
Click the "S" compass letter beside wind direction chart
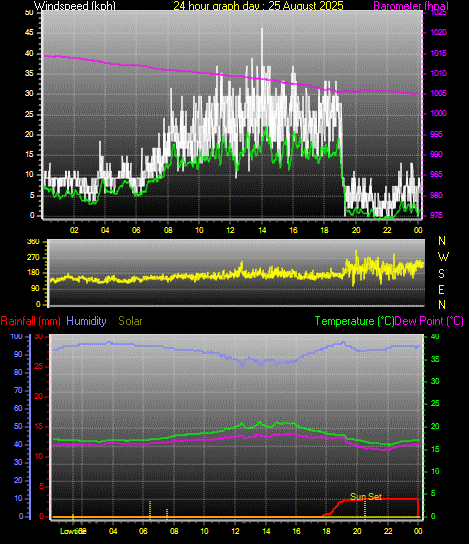click(x=441, y=274)
